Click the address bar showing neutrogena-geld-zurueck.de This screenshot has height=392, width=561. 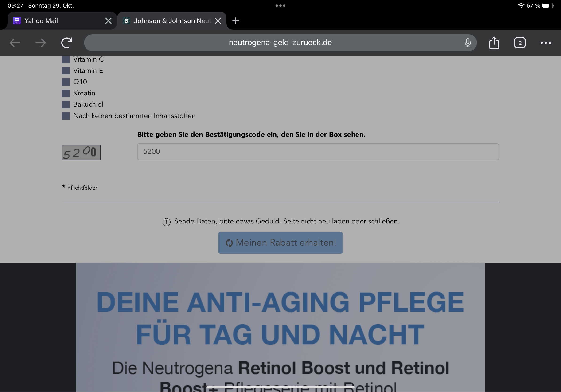(x=280, y=43)
